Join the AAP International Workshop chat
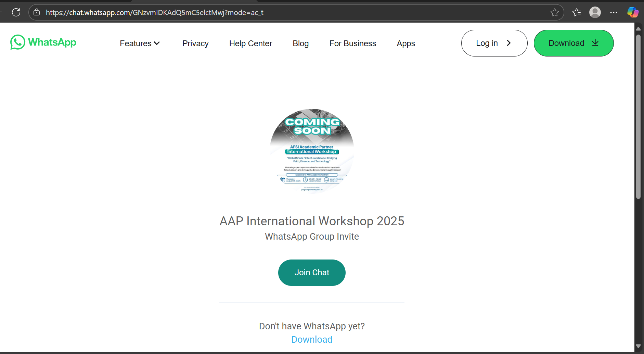This screenshot has width=644, height=354. point(312,273)
